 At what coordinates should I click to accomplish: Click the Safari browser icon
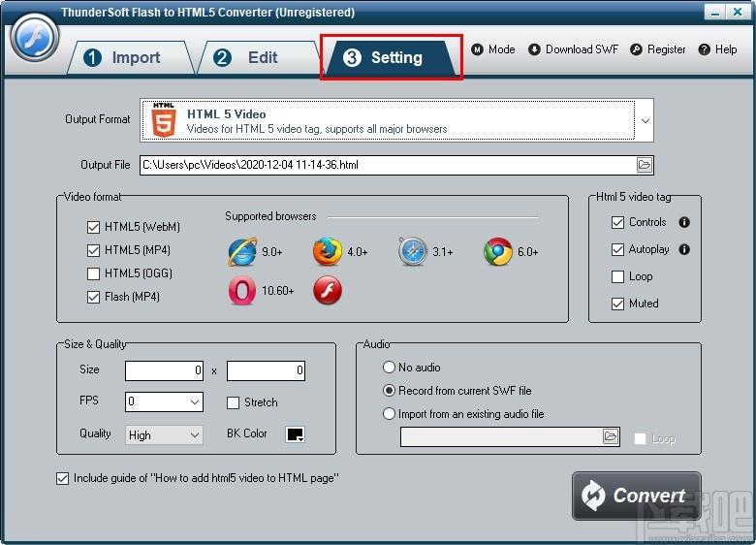coord(413,252)
